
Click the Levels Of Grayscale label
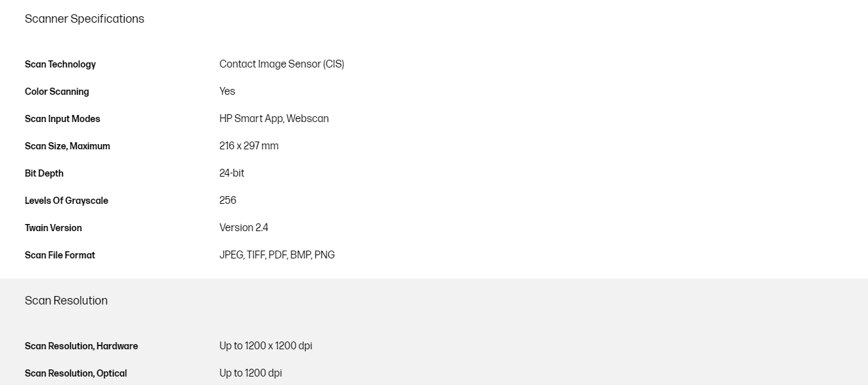point(66,201)
